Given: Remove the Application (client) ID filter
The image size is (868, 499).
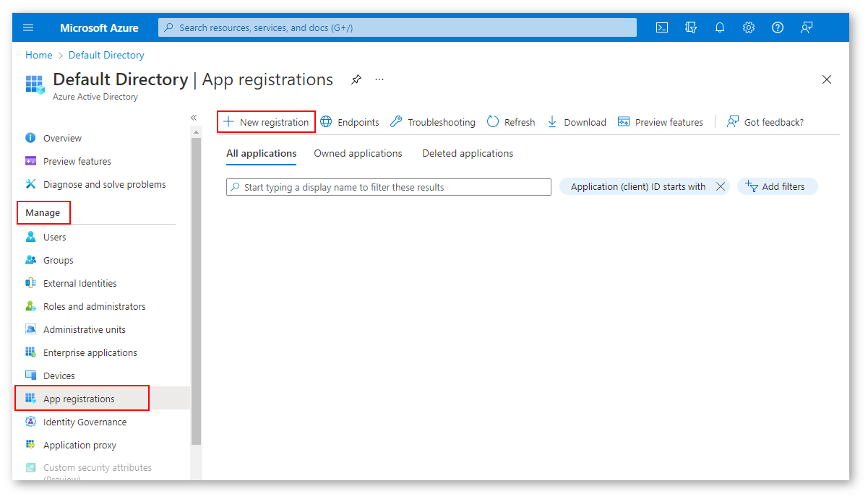Looking at the screenshot, I should click(x=721, y=186).
